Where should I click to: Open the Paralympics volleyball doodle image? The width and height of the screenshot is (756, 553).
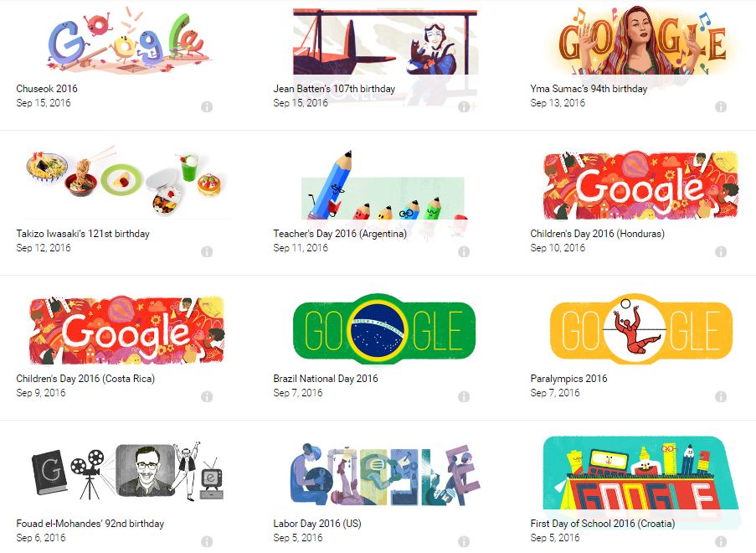click(641, 329)
